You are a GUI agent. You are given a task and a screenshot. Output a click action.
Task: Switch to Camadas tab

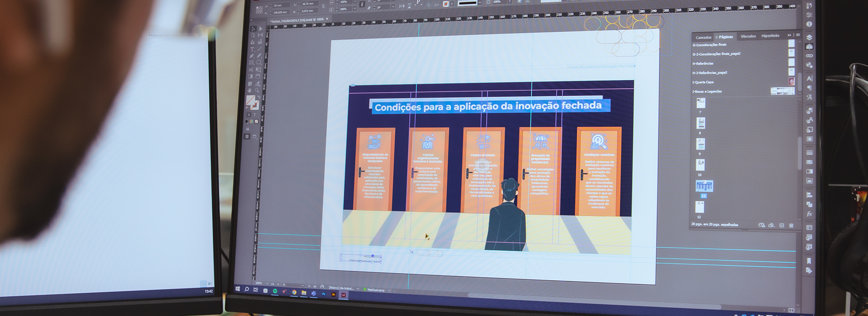tap(704, 37)
